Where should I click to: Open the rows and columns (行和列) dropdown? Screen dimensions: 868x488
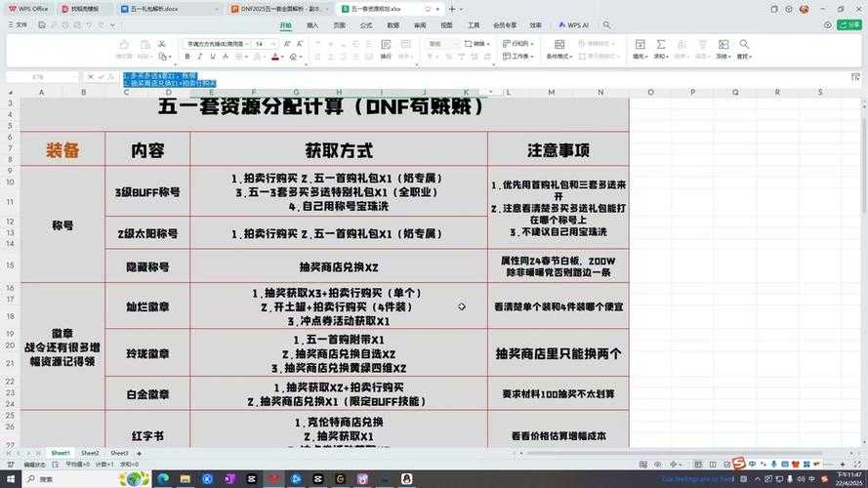pyautogui.click(x=518, y=44)
